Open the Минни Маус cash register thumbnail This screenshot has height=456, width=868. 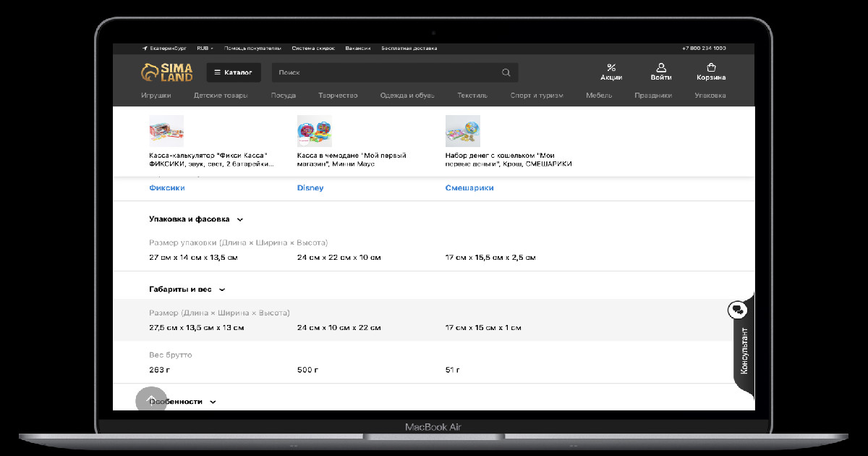click(315, 131)
